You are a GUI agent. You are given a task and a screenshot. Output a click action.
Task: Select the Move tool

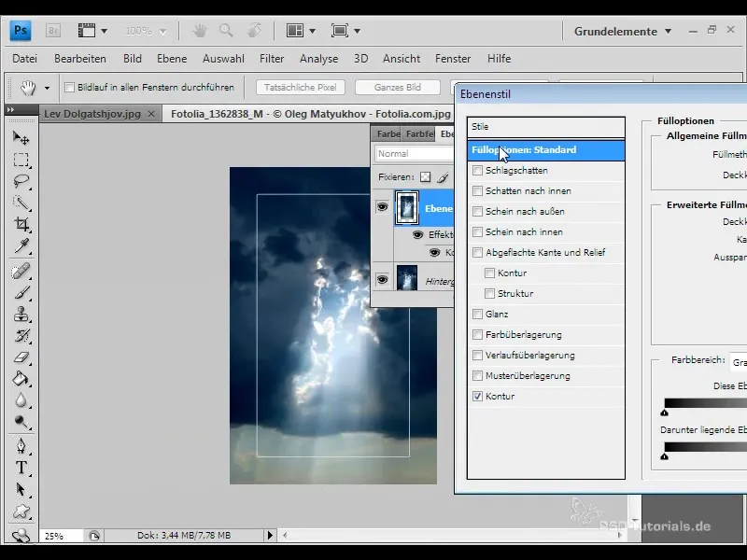coord(21,137)
